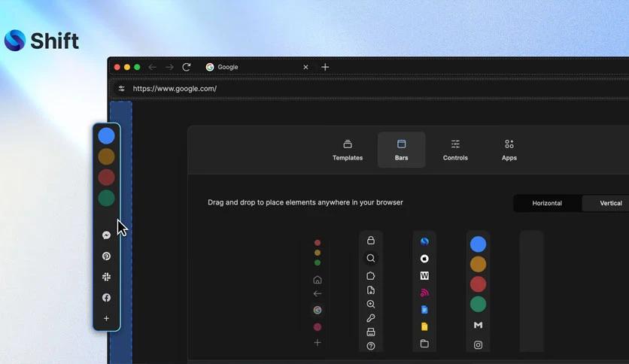Click the plus button in the floating bar
This screenshot has height=364, width=629.
[x=106, y=318]
